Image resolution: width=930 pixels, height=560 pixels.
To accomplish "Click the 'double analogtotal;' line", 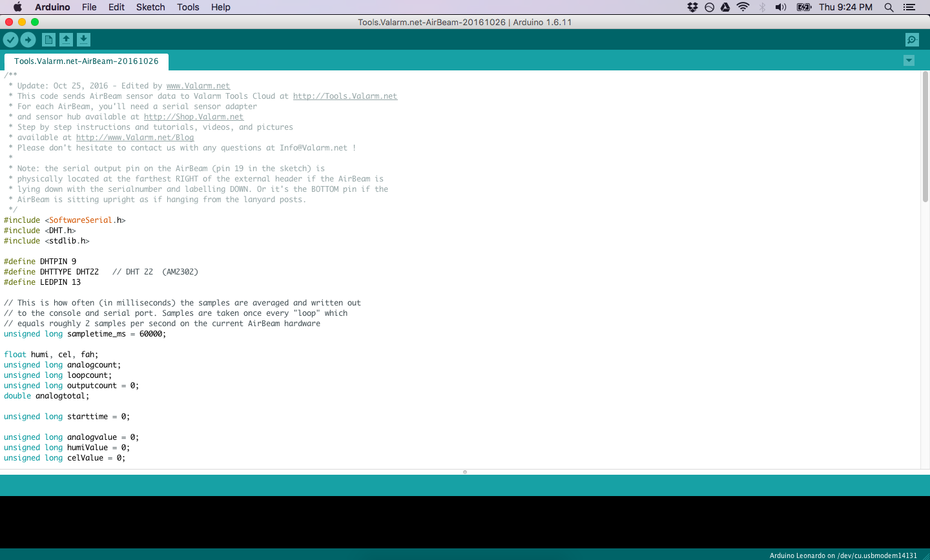I will 46,396.
